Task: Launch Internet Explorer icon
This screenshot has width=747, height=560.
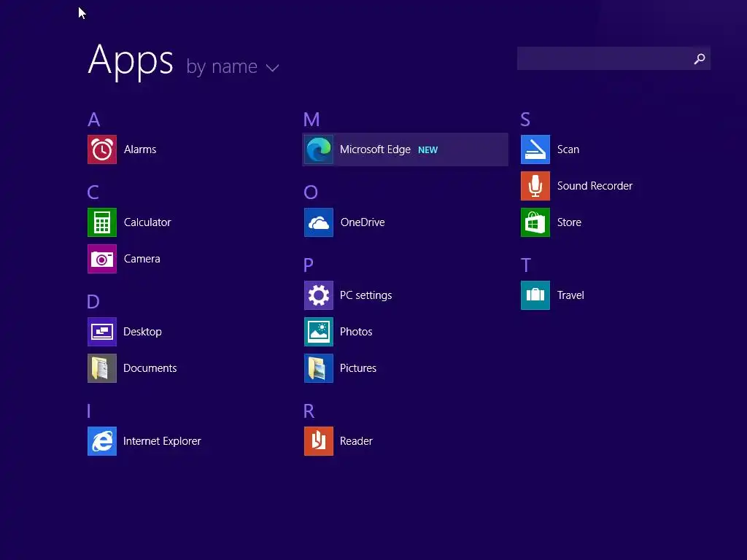Action: pyautogui.click(x=102, y=441)
